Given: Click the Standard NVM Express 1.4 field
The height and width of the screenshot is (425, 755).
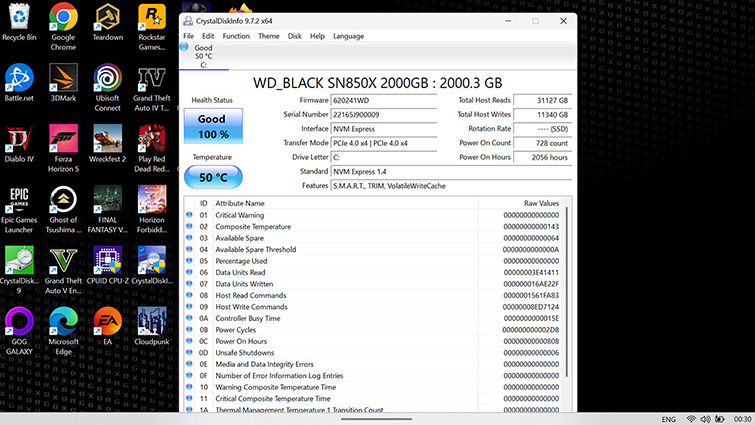Looking at the screenshot, I should click(451, 172).
